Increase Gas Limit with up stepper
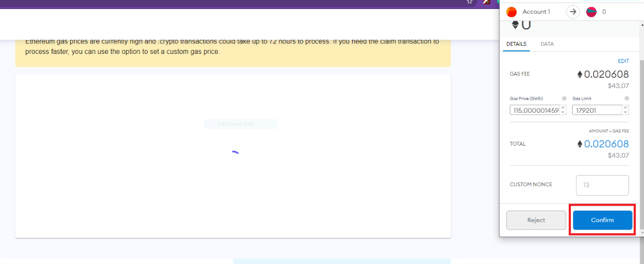This screenshot has height=264, width=644. (x=626, y=107)
